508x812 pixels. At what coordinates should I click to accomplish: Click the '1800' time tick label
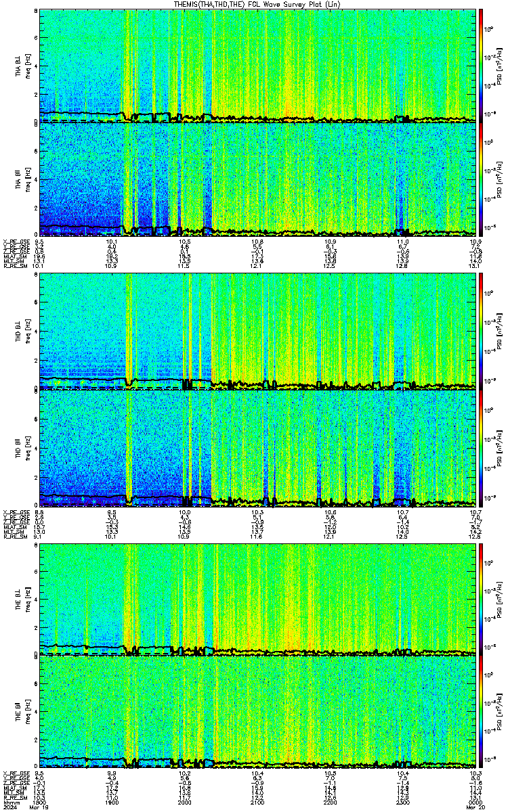coord(39,803)
